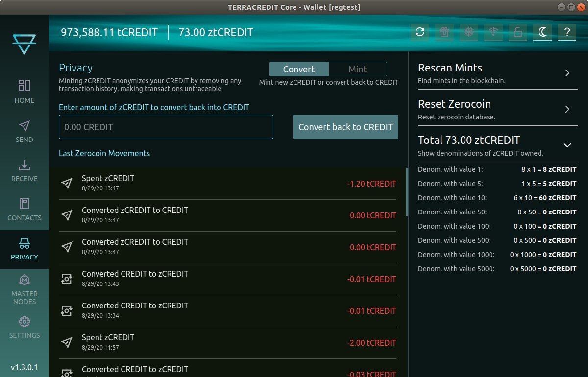Open SETTINGS in the sidebar

[24, 328]
